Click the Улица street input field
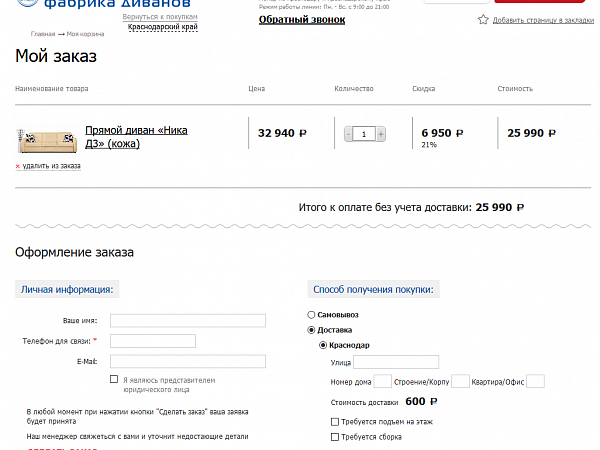Screen dimensions: 600x450 [x=396, y=362]
